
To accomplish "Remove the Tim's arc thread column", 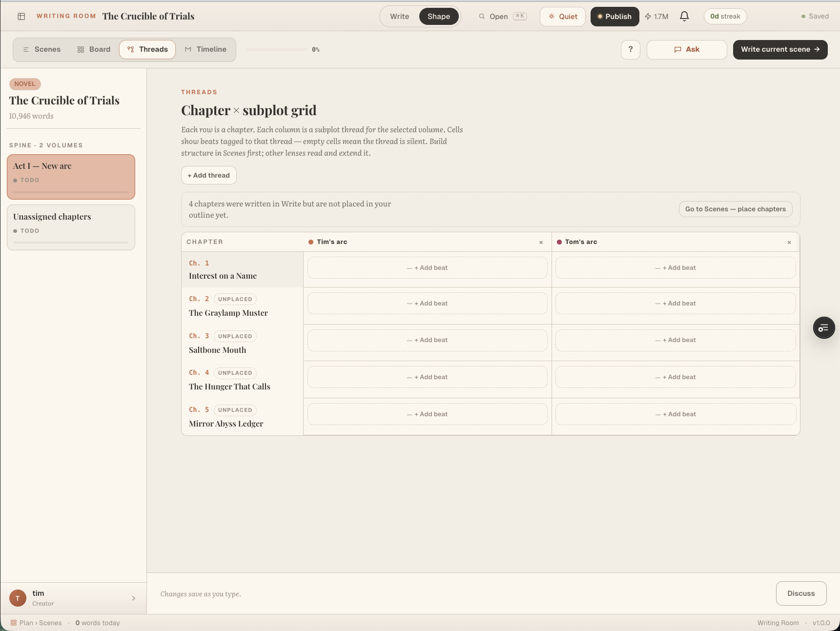I will pos(541,243).
